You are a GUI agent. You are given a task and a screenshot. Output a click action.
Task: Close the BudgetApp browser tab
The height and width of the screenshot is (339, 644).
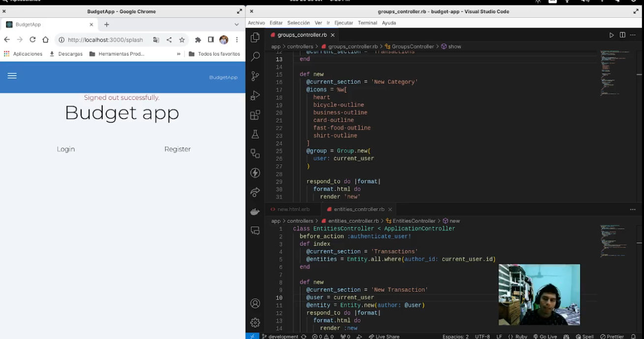coord(91,24)
